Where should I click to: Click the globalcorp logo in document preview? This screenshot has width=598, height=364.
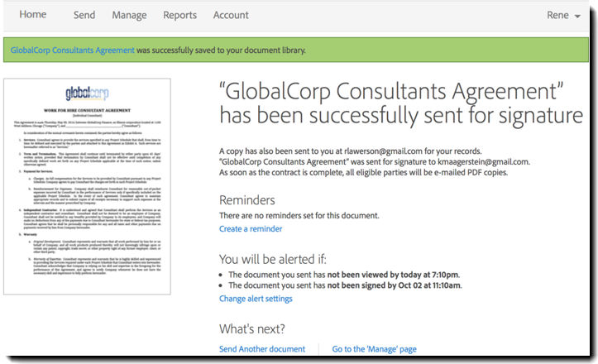tap(88, 93)
